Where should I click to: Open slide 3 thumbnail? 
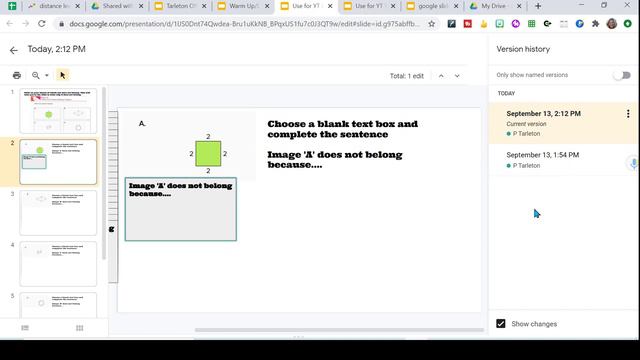tap(58, 213)
